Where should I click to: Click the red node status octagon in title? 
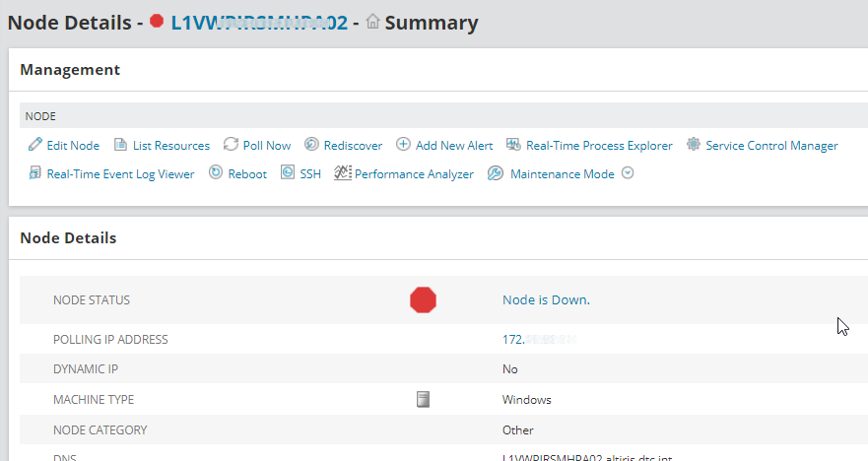pos(157,21)
